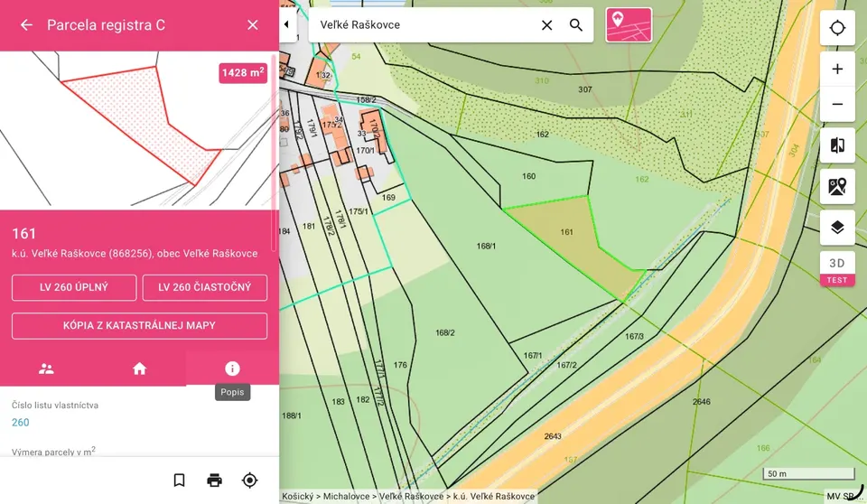Open the pink cadastral map mode thumbnail
The width and height of the screenshot is (867, 504).
(x=629, y=25)
